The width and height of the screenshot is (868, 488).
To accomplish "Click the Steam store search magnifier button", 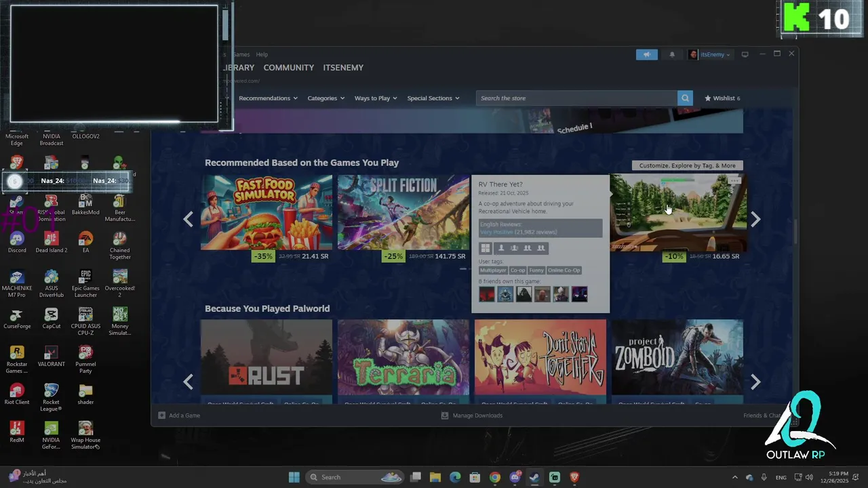I will tap(685, 98).
